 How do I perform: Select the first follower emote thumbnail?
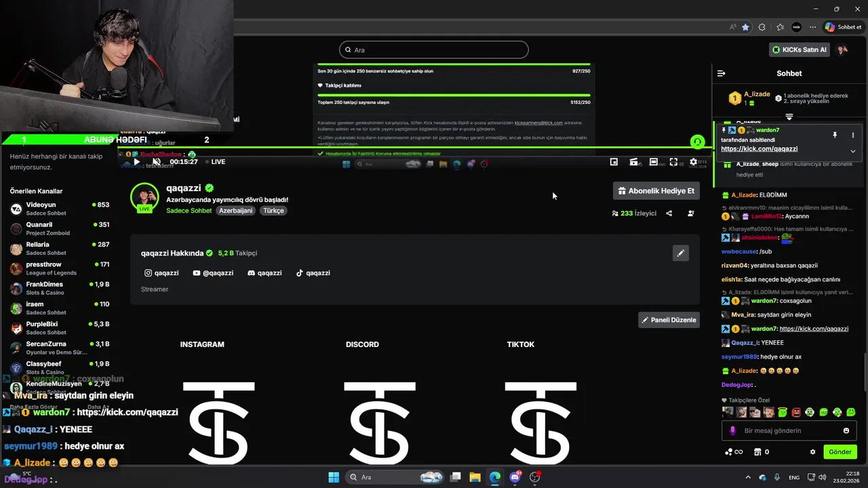point(728,412)
